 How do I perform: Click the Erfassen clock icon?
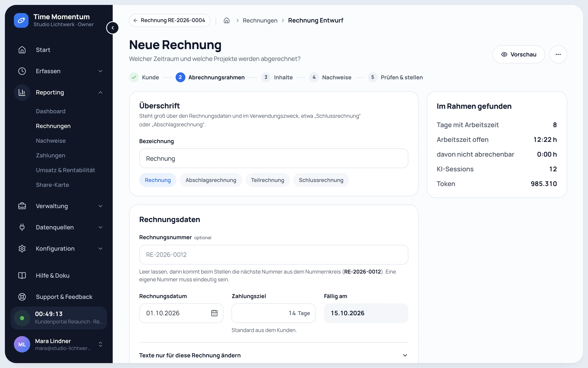(22, 71)
